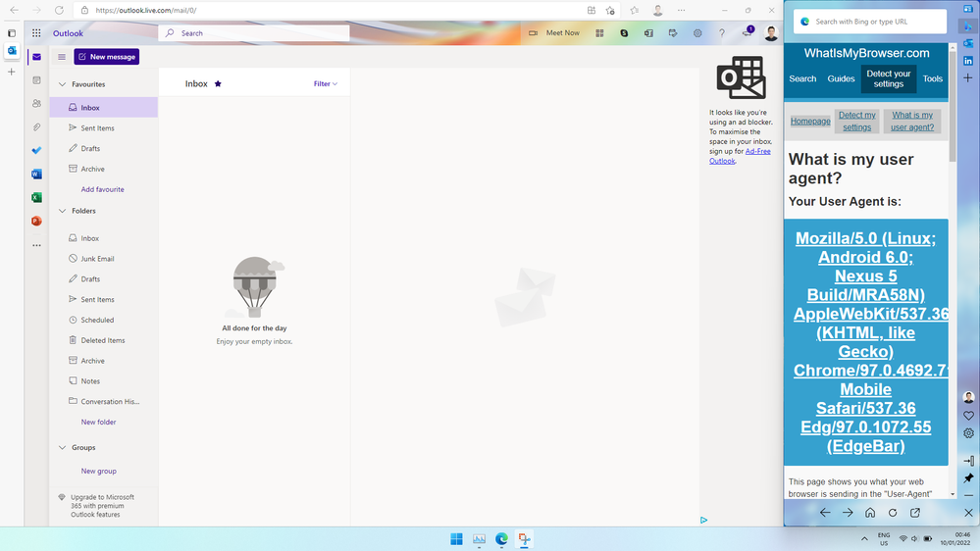
Task: Open OneNote feed icon in header
Action: (648, 33)
